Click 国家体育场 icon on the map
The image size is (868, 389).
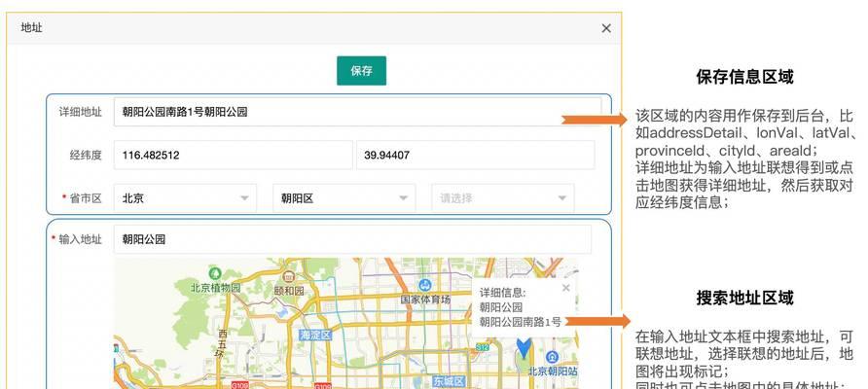(425, 286)
